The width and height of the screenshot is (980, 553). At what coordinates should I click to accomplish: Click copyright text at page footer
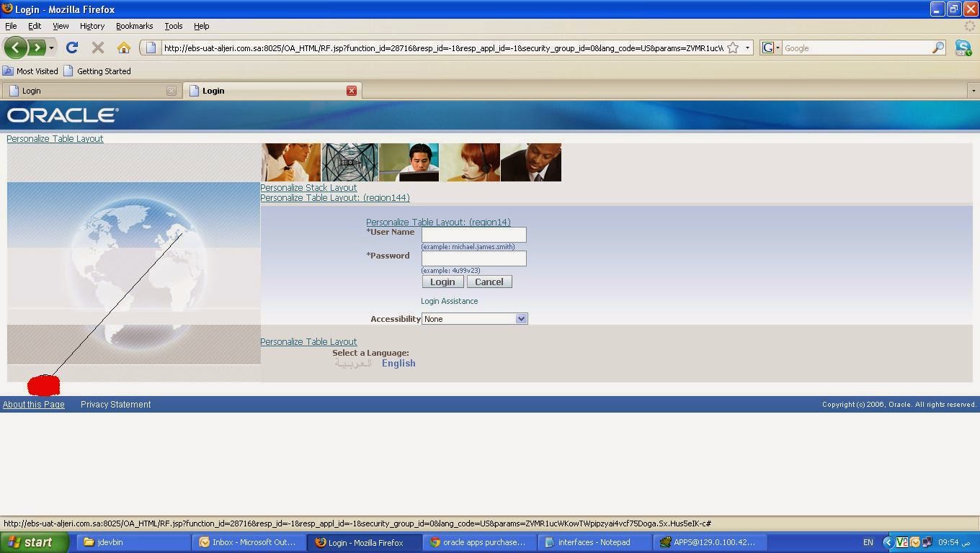pos(899,405)
